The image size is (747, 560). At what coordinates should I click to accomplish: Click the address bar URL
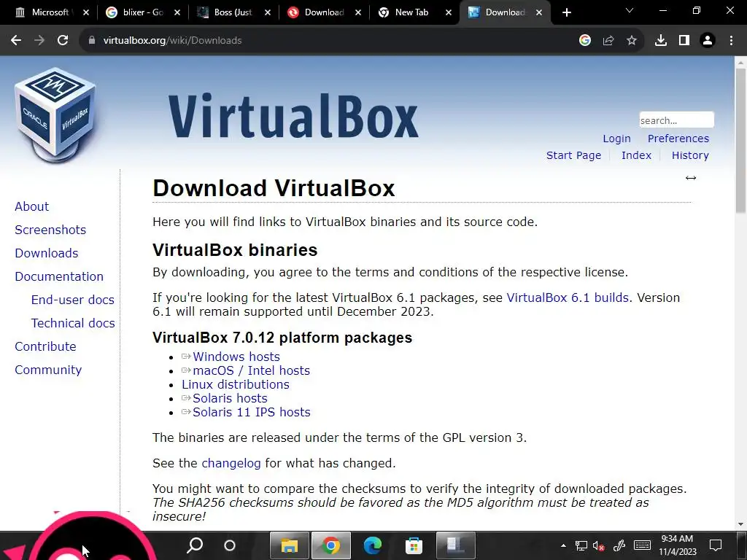click(172, 41)
